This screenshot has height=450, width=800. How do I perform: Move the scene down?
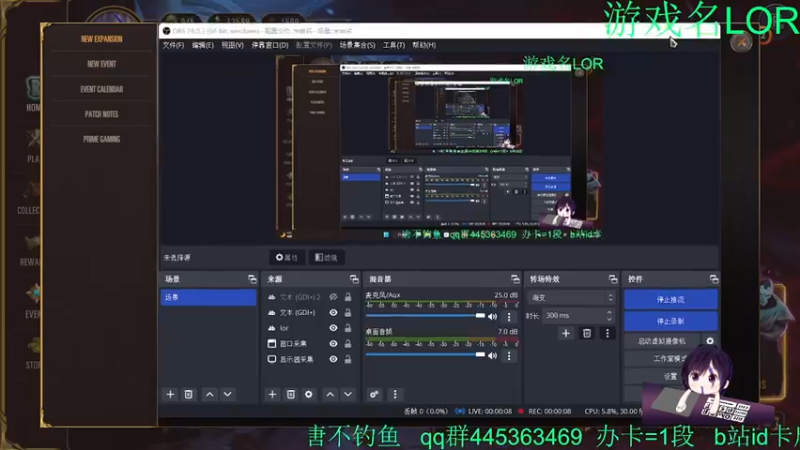pyautogui.click(x=228, y=394)
